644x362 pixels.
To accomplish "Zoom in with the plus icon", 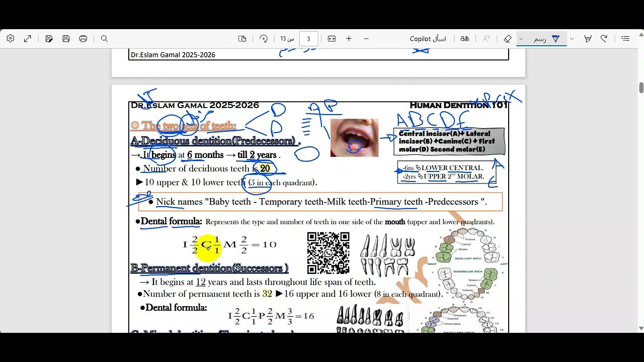I will pyautogui.click(x=349, y=39).
